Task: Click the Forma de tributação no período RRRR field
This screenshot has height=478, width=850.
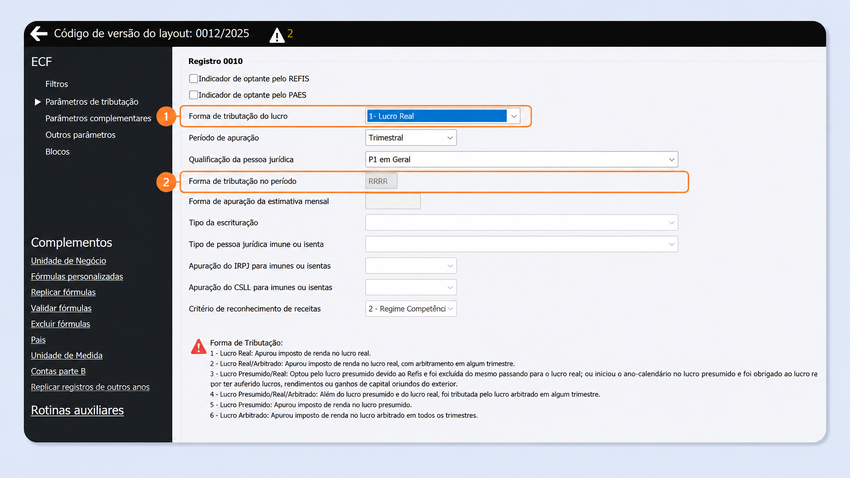Action: 381,181
